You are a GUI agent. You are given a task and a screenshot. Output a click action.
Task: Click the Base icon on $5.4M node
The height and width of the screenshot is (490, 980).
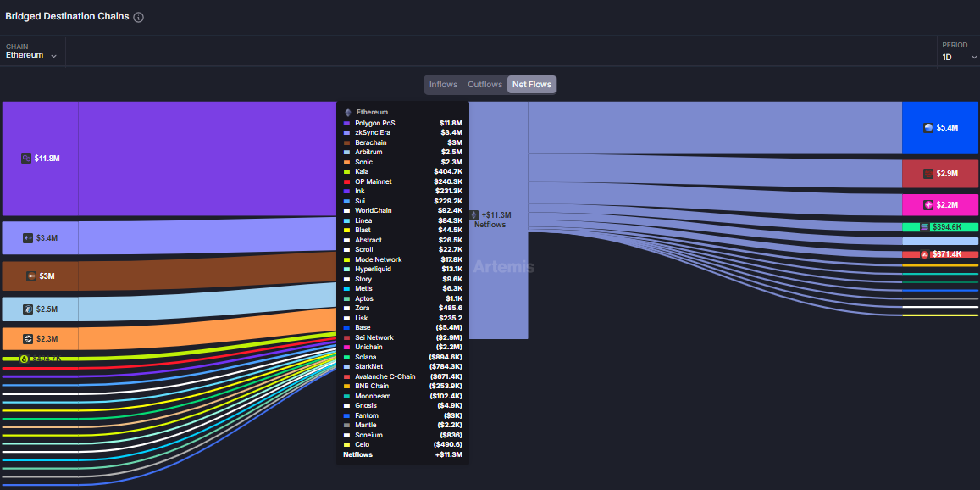[928, 128]
